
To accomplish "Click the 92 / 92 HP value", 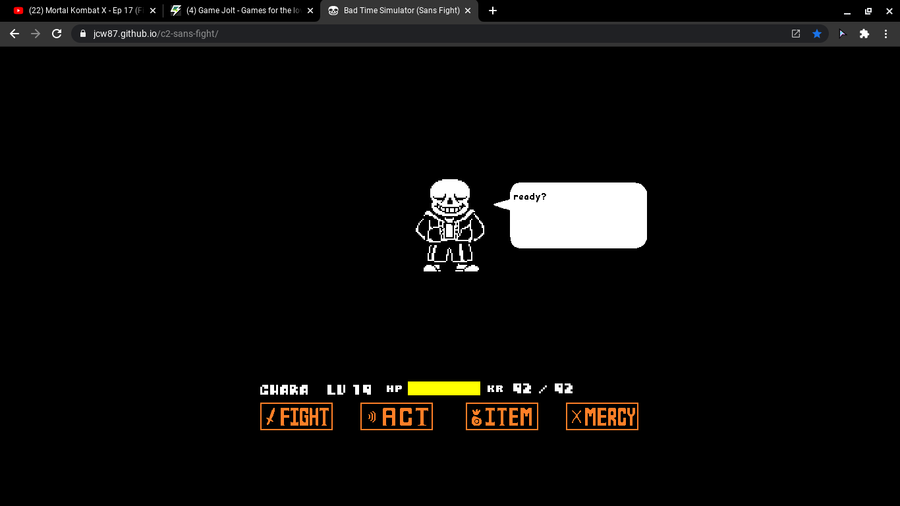I will coord(542,389).
